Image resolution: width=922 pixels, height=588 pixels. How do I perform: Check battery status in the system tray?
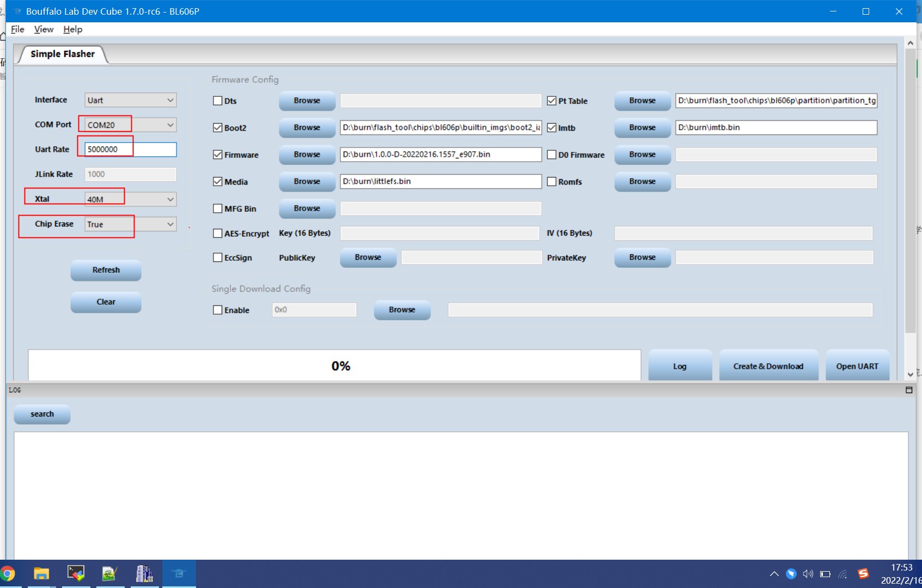[825, 574]
